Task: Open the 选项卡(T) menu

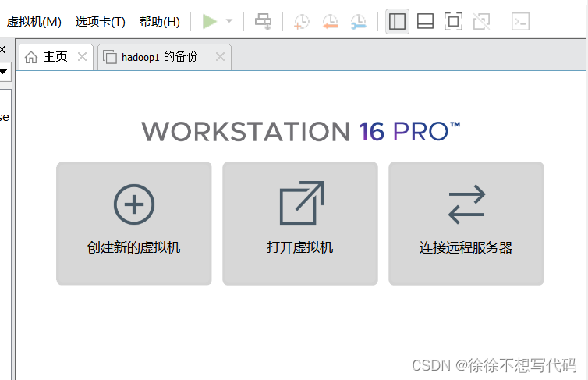Action: [x=100, y=22]
